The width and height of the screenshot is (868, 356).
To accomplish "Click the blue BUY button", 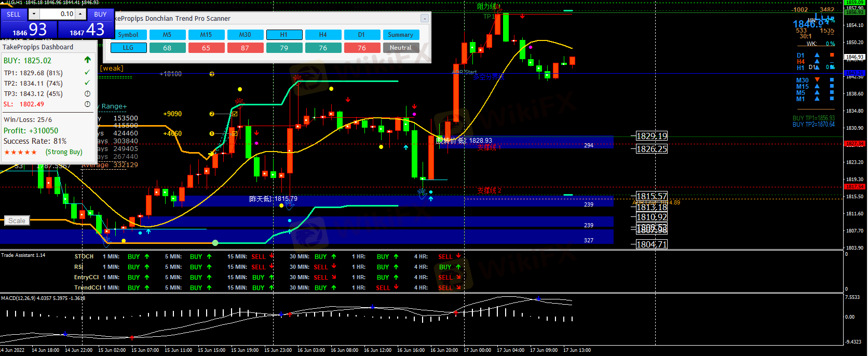I will (100, 14).
